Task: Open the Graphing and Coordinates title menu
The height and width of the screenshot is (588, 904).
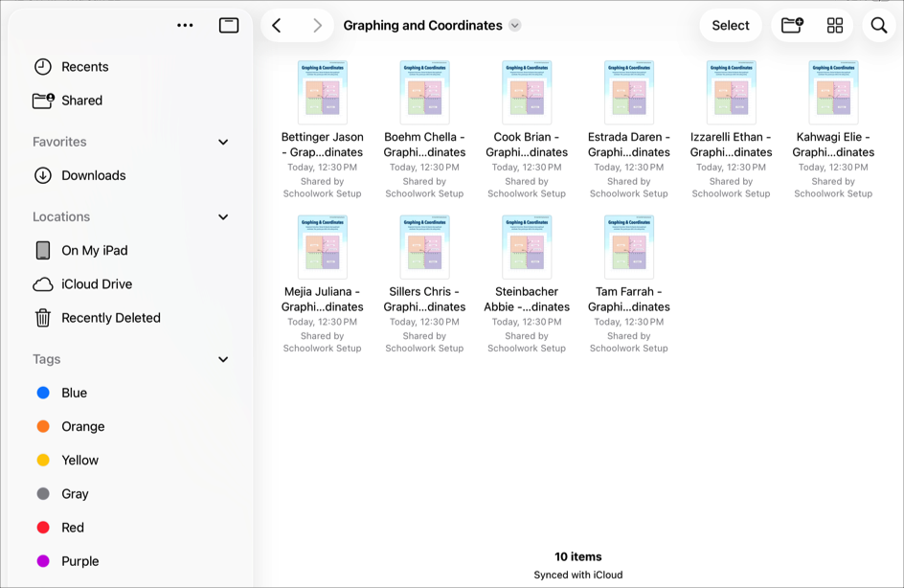Action: pyautogui.click(x=514, y=25)
